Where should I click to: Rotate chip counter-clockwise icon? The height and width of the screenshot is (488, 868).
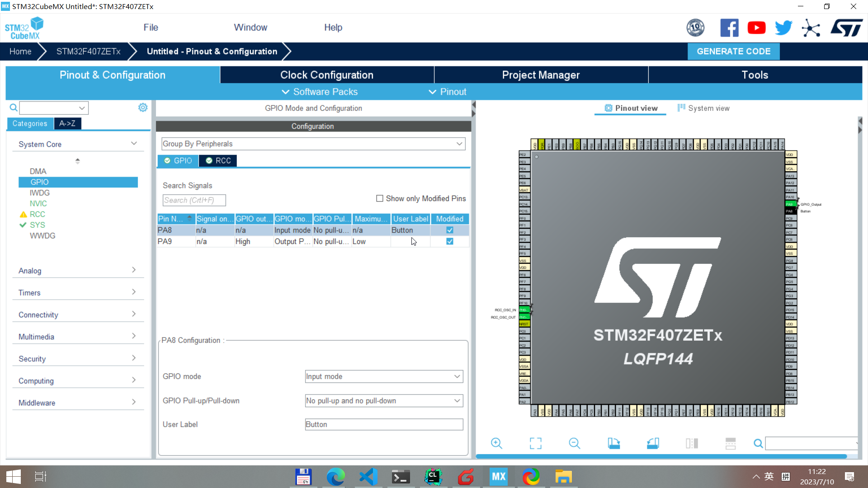[652, 443]
